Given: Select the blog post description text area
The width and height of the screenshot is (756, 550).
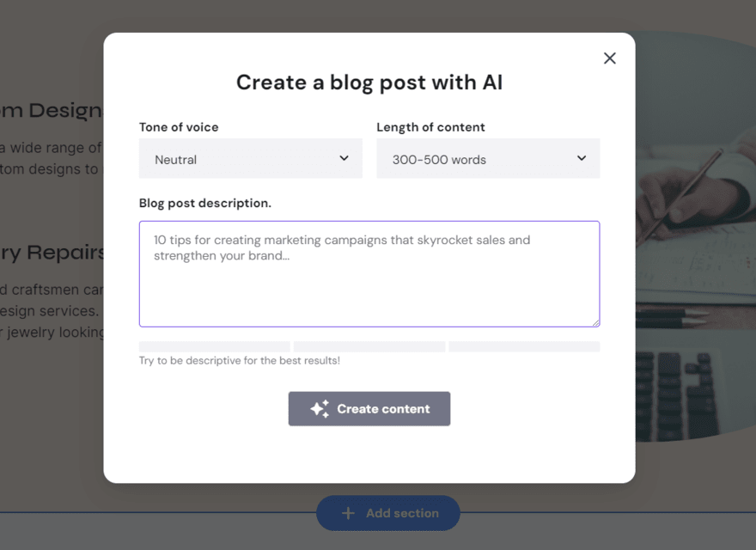Looking at the screenshot, I should coord(369,273).
